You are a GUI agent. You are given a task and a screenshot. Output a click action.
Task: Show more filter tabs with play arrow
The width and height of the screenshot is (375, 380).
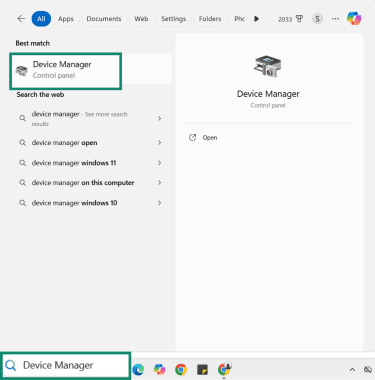256,19
